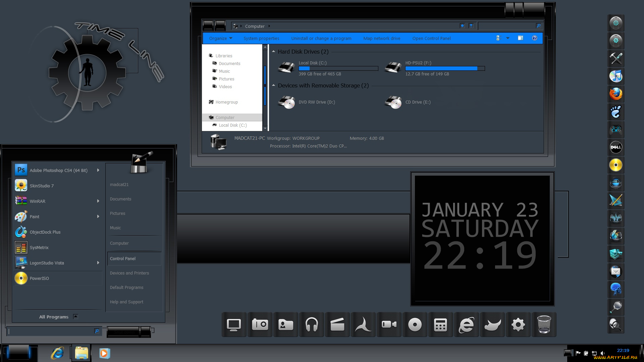Collapse the Hard Disk Drives group

(274, 52)
